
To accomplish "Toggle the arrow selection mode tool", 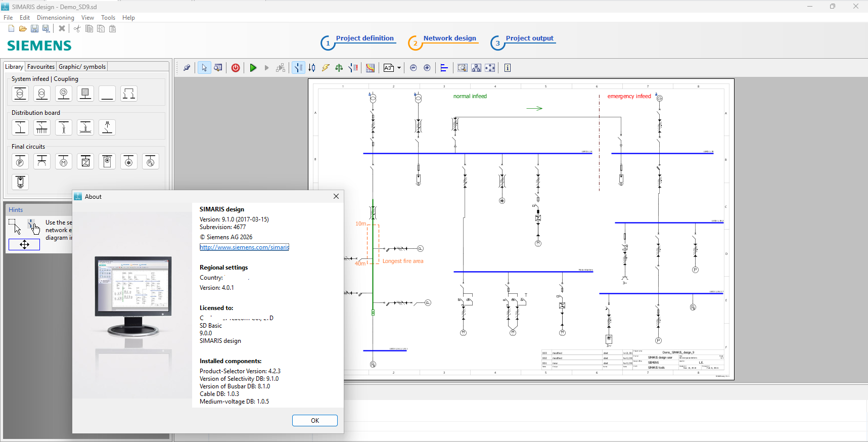I will (204, 68).
